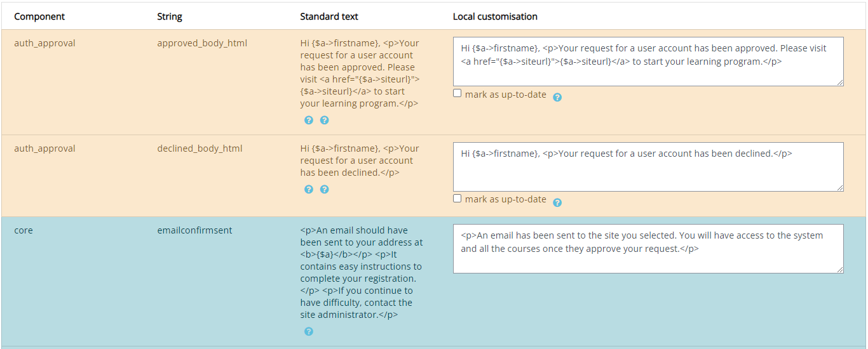Viewport: 868px width, 349px height.
Task: Click the Component column header
Action: coord(39,16)
